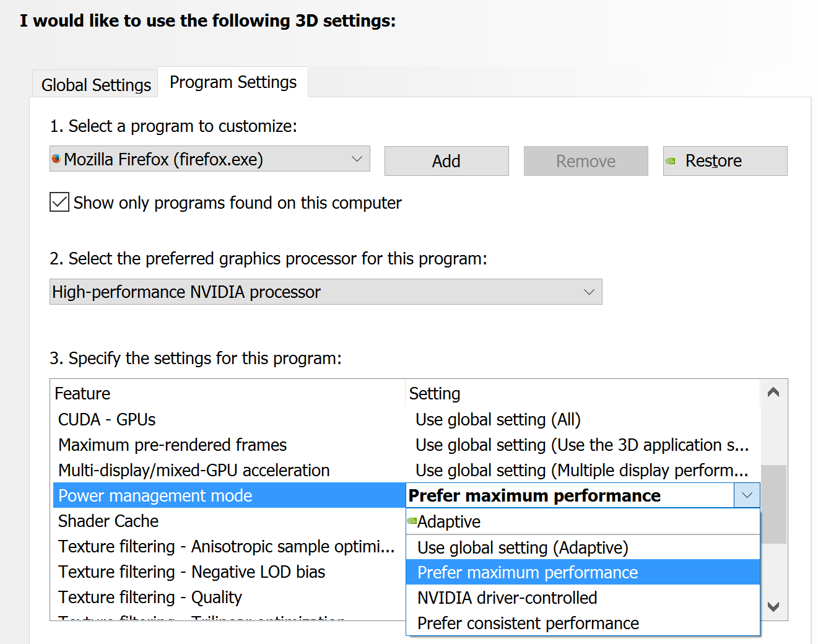
Task: Open the Mozilla Firefox program dropdown
Action: (x=210, y=159)
